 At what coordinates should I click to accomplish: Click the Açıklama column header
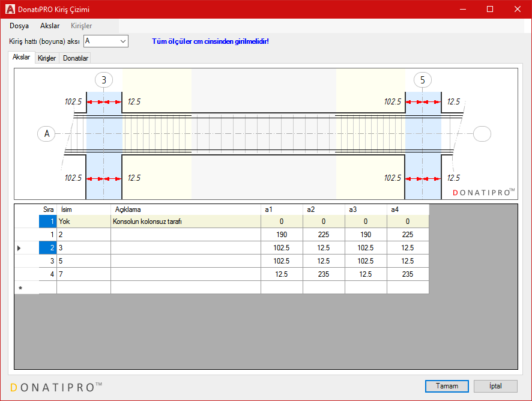[186, 209]
